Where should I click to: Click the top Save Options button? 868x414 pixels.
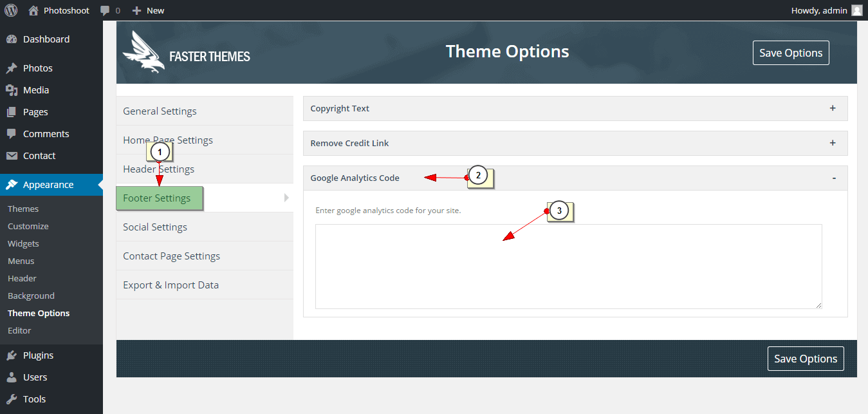pyautogui.click(x=791, y=53)
